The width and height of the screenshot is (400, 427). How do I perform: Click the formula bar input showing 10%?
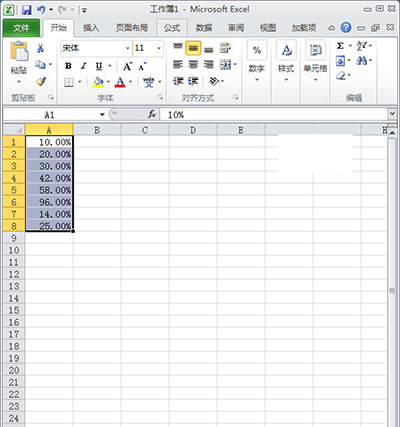[x=273, y=115]
